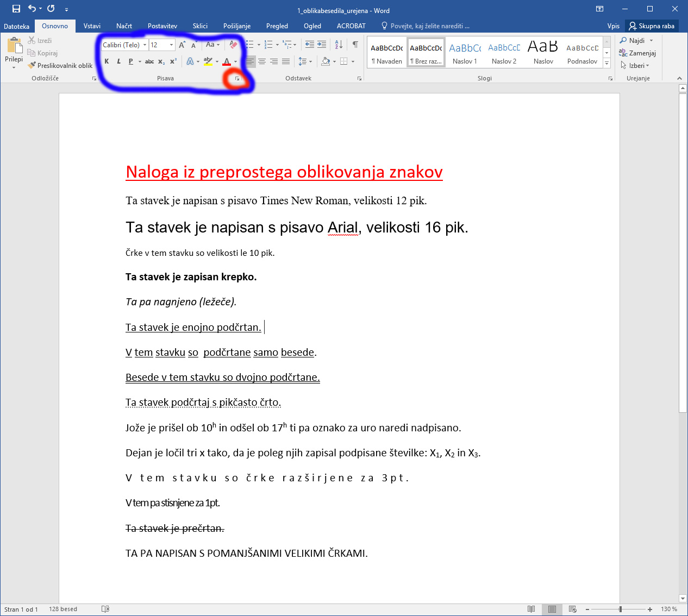Image resolution: width=688 pixels, height=616 pixels.
Task: Open Change Case Aa dropdown
Action: tap(212, 45)
